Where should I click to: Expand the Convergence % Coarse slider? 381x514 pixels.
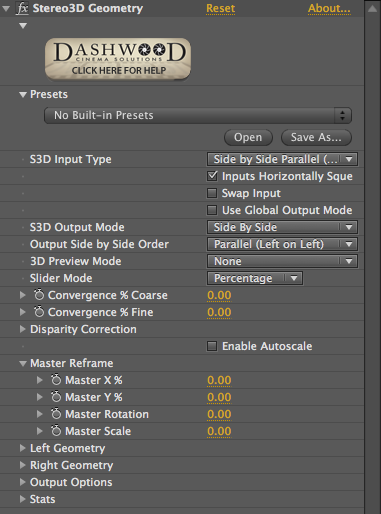(x=22, y=295)
